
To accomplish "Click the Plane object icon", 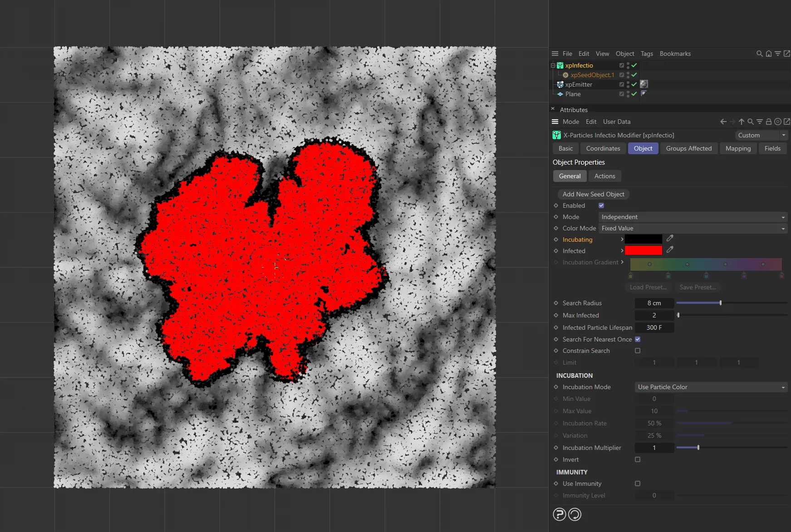I will (560, 95).
